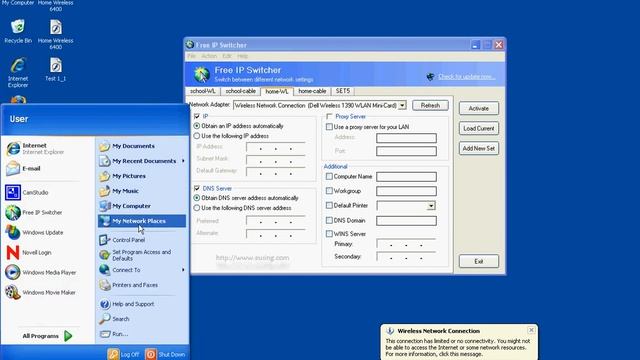
Task: Enable the Workgroup checkbox
Action: click(x=329, y=191)
